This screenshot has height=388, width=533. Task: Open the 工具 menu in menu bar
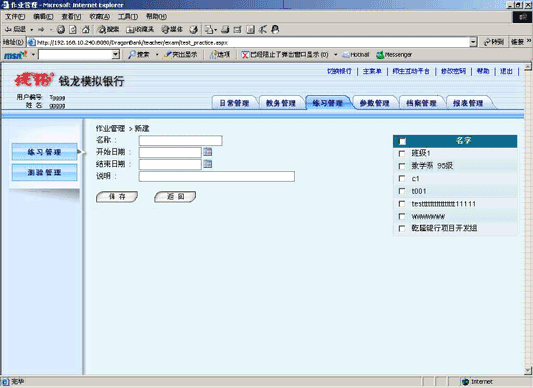[x=127, y=17]
